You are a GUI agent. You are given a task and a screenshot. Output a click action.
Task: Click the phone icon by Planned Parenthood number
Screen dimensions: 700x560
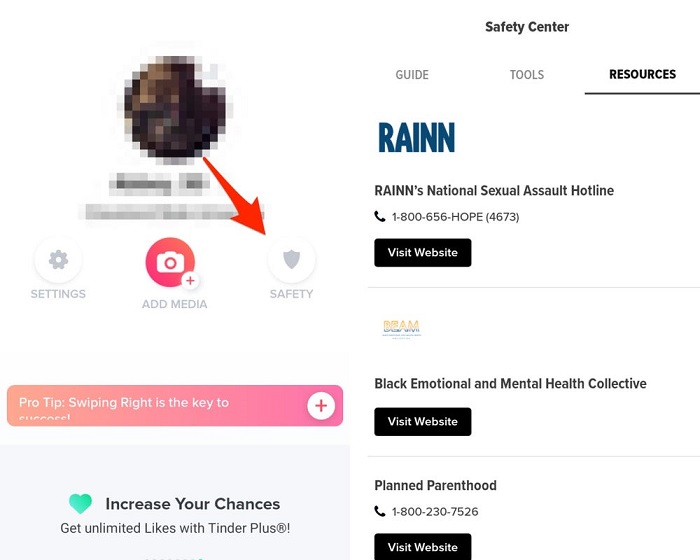380,512
